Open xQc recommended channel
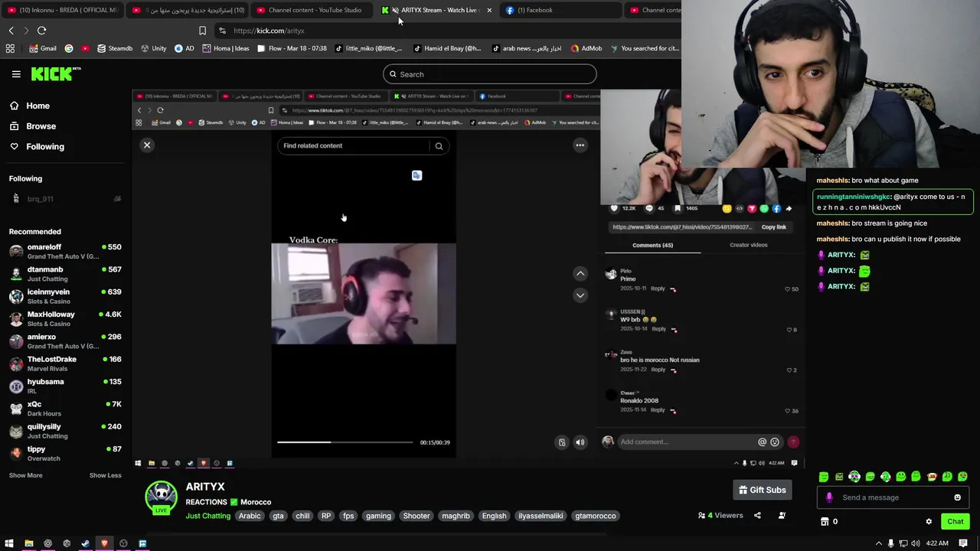This screenshot has width=980, height=551. coord(65,409)
